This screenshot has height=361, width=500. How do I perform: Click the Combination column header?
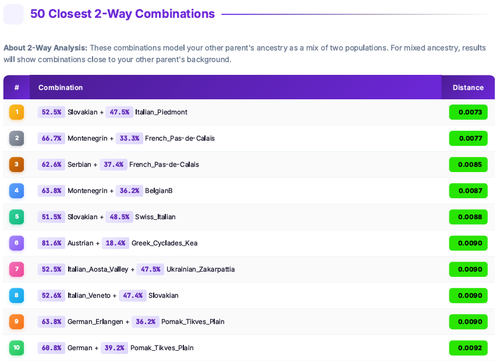tap(60, 87)
